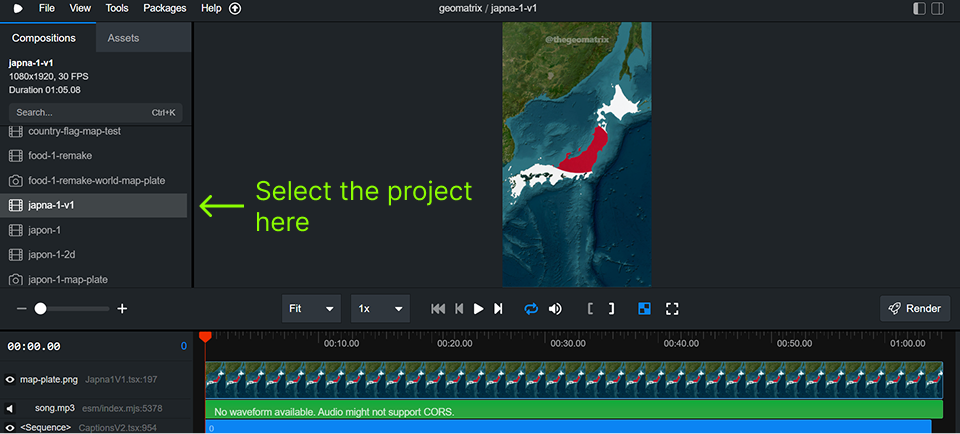Click the Duration 01:05.08 text
This screenshot has height=434, width=960.
pyautogui.click(x=45, y=90)
